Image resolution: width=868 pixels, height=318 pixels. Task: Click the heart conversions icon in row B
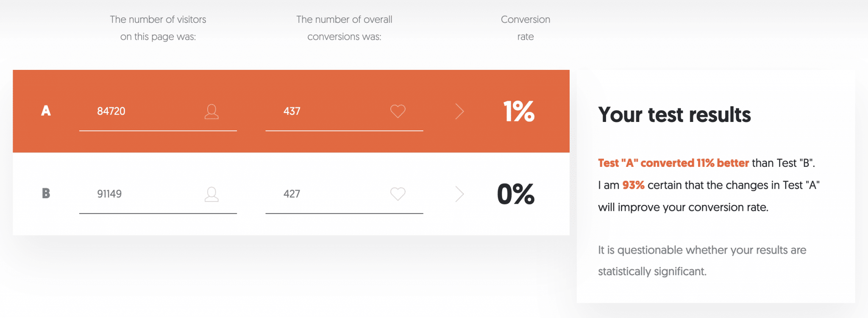pos(398,194)
